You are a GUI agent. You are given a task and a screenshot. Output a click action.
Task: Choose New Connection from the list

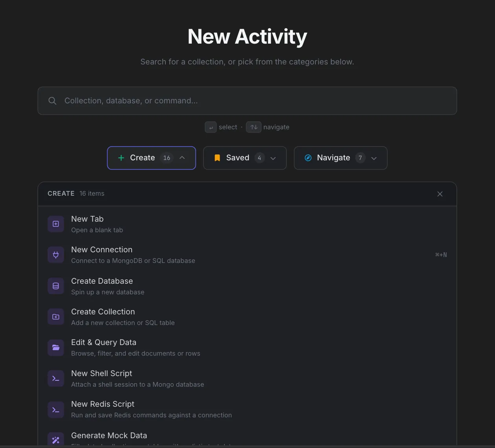[247, 255]
